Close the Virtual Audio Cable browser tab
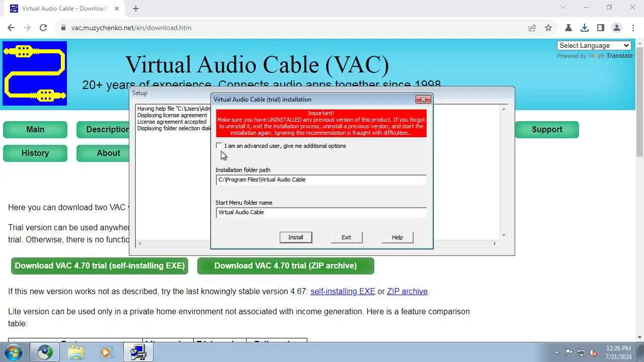This screenshot has height=362, width=644. click(x=117, y=9)
